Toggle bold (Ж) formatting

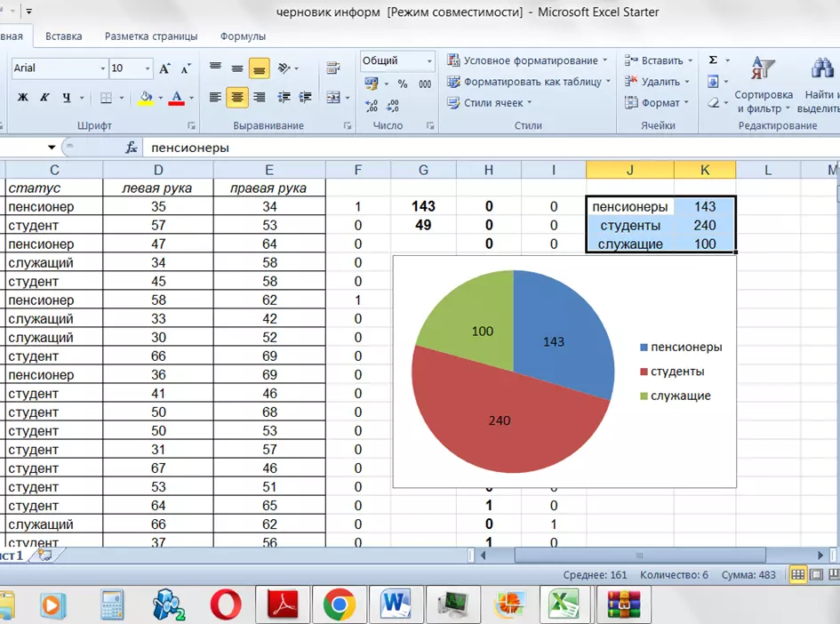[x=23, y=98]
